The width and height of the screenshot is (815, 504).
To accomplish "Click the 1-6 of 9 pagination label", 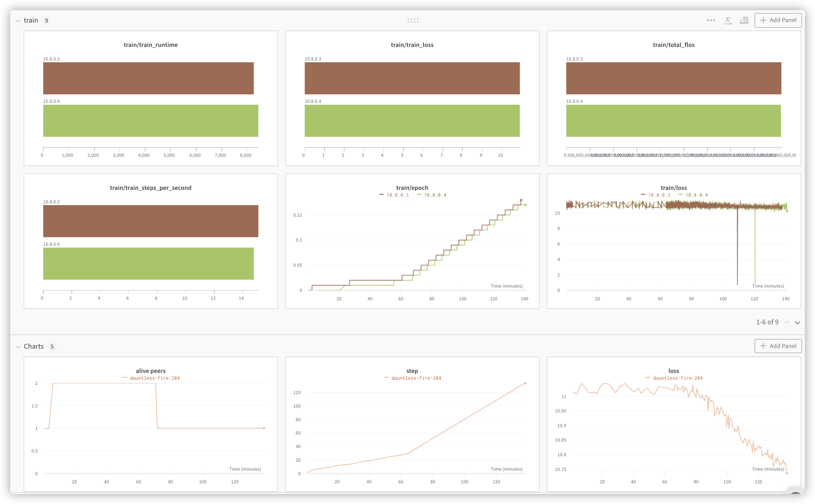I will (767, 322).
